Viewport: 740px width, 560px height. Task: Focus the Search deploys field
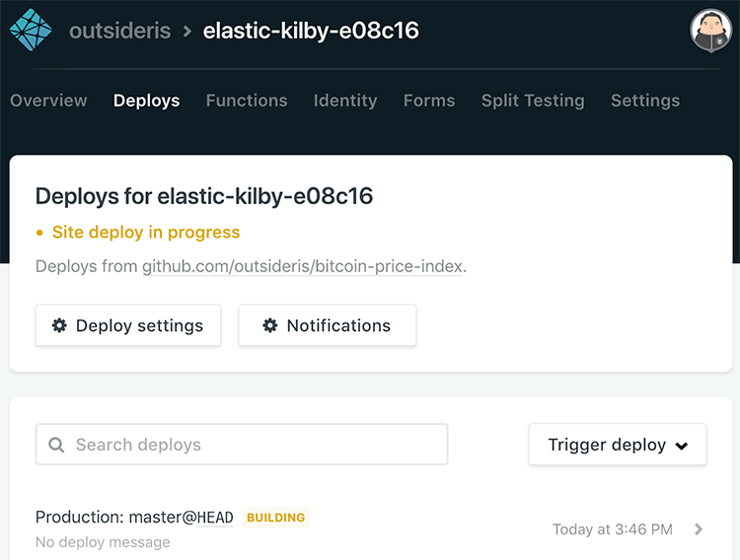point(242,445)
